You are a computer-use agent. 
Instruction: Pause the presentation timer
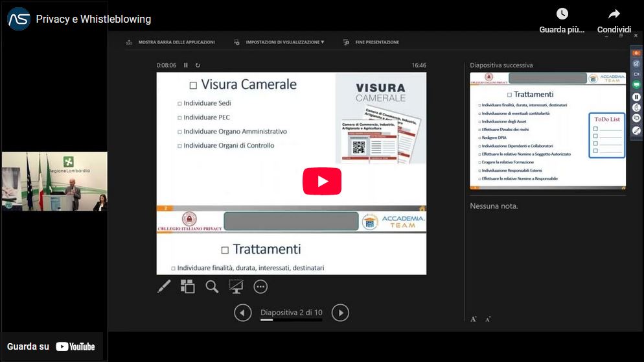click(x=186, y=65)
